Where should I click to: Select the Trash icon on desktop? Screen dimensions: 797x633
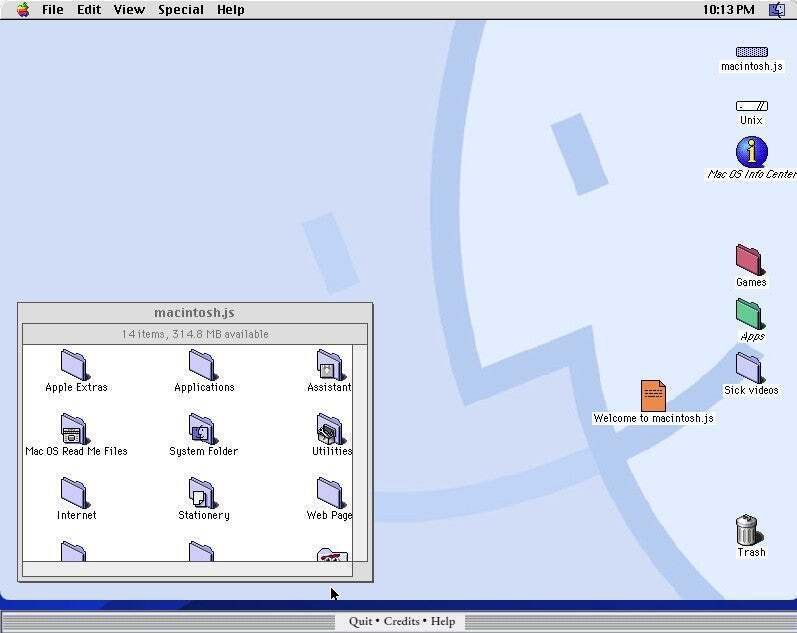[747, 530]
